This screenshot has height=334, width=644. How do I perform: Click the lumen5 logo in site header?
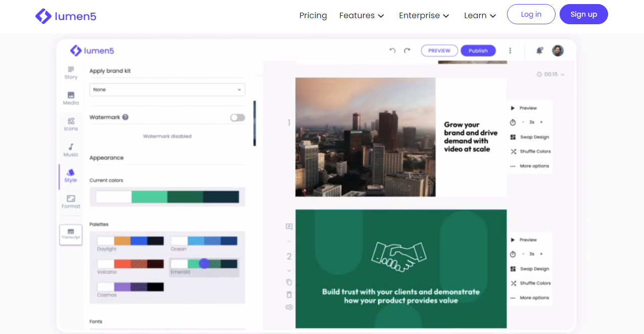click(66, 16)
